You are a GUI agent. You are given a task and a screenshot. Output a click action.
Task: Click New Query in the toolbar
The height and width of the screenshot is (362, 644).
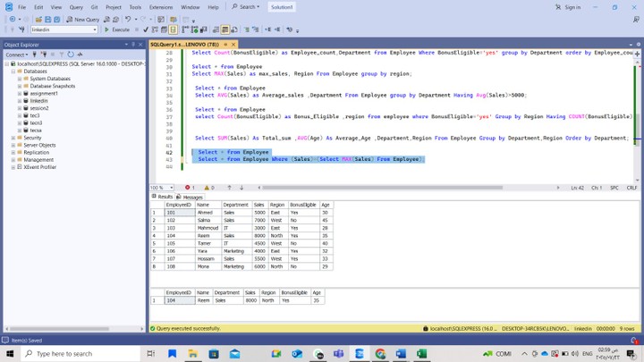(x=84, y=19)
